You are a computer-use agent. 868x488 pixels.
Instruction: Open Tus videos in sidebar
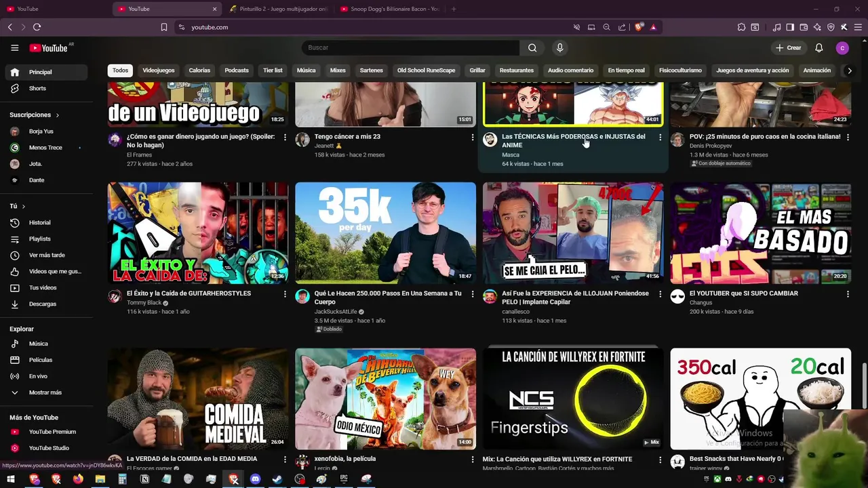coord(46,287)
